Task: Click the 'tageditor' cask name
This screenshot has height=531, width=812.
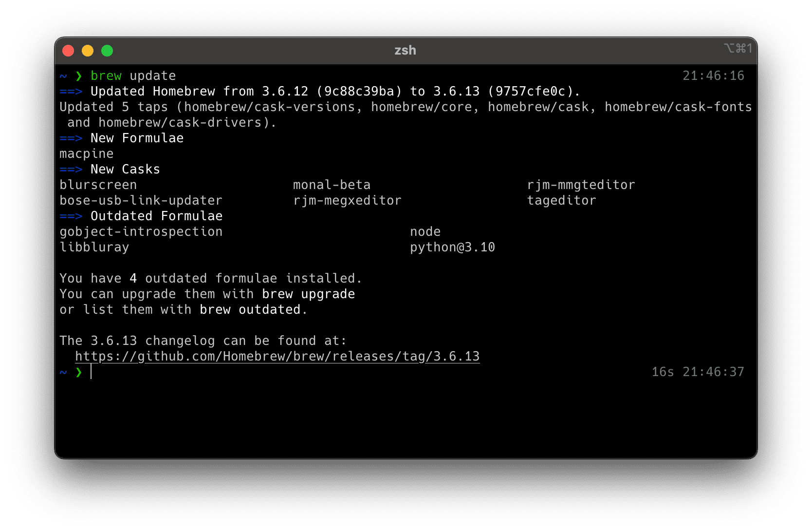Action: tap(562, 201)
